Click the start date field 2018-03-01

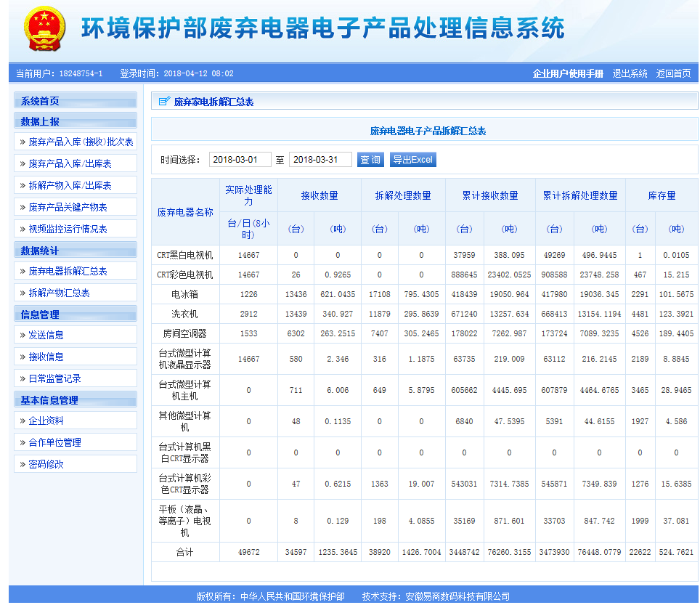pos(240,160)
